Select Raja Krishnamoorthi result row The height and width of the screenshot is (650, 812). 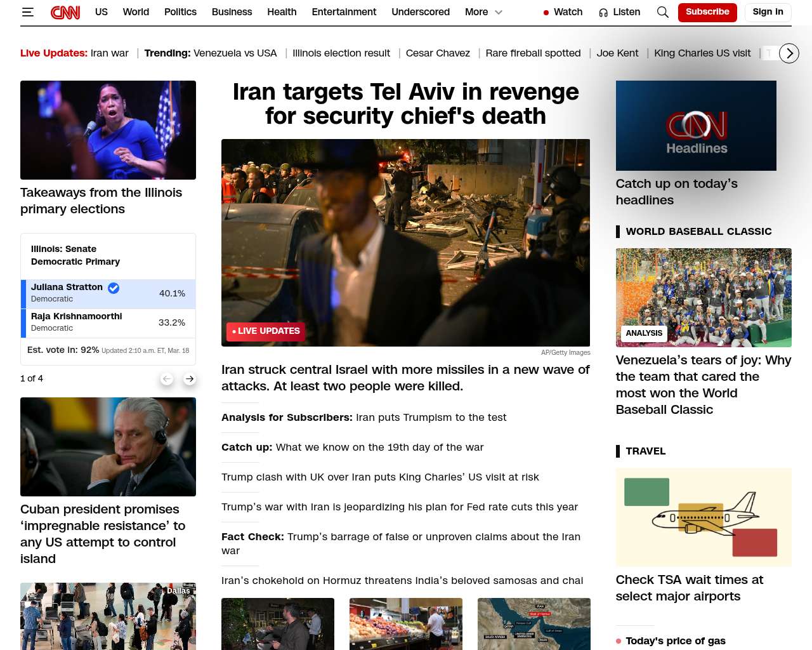pos(108,322)
